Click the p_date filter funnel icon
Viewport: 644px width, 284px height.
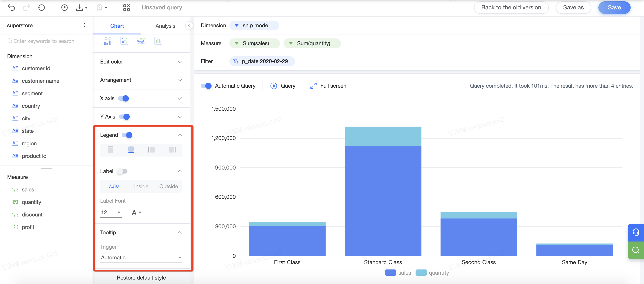pos(236,61)
